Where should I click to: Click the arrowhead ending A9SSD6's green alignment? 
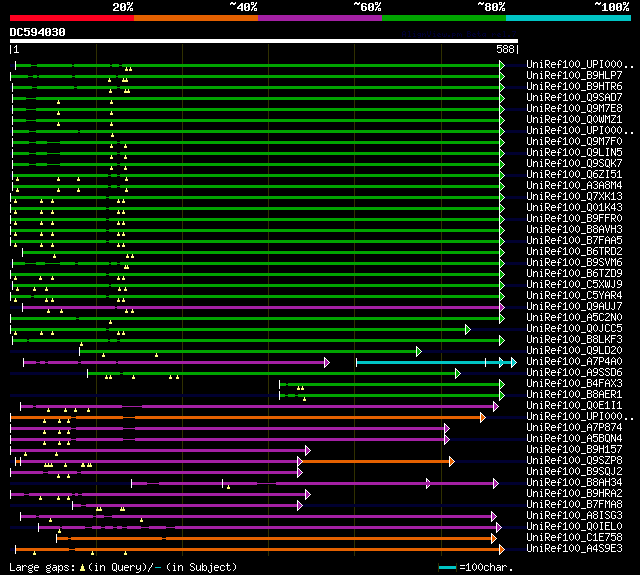point(458,373)
